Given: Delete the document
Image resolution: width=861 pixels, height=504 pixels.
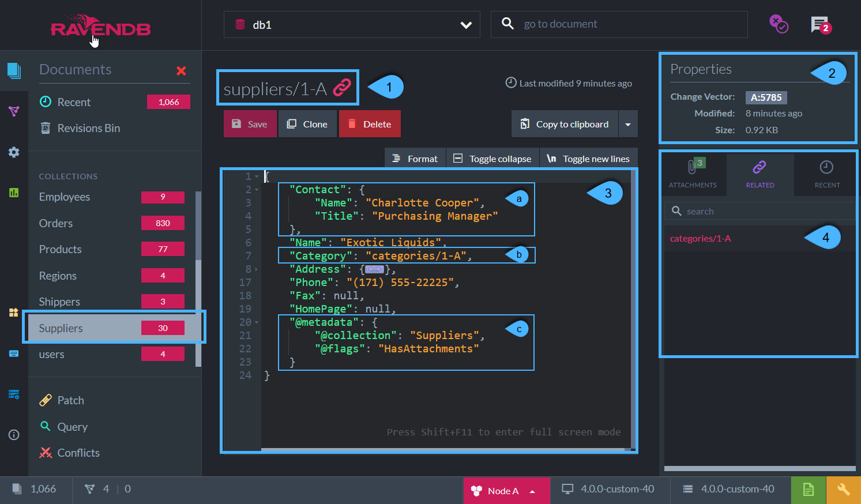Looking at the screenshot, I should [370, 124].
